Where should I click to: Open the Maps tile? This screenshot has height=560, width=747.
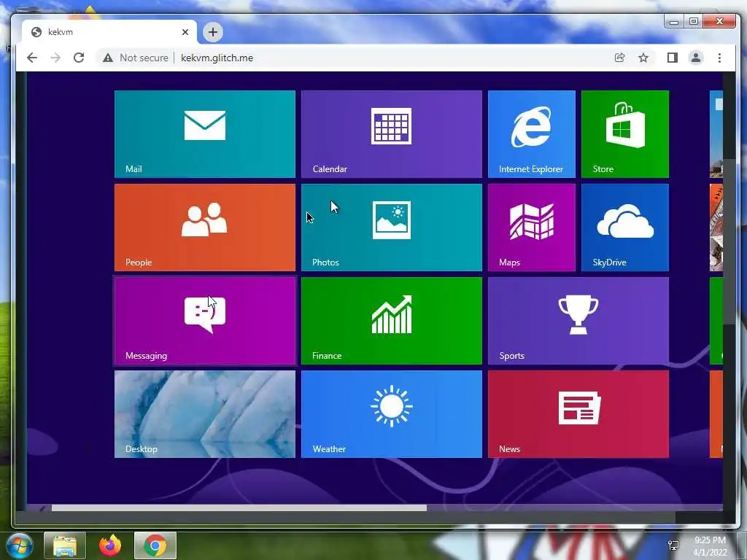pyautogui.click(x=532, y=227)
